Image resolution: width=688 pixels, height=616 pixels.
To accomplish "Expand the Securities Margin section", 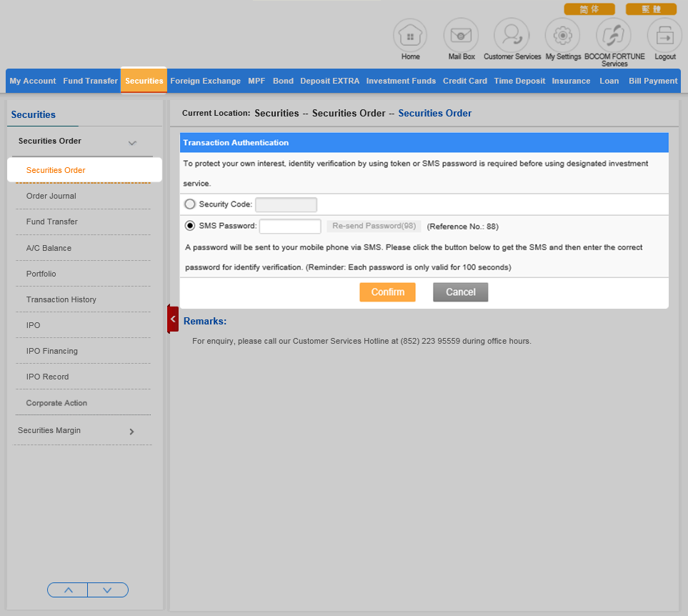I will 131,432.
